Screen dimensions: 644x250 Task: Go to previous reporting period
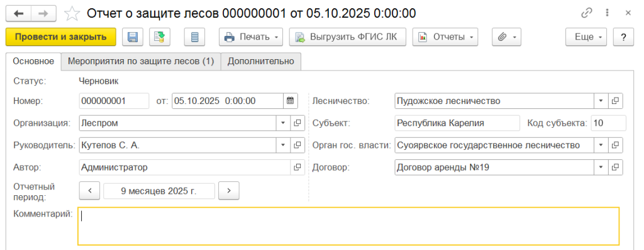(89, 190)
